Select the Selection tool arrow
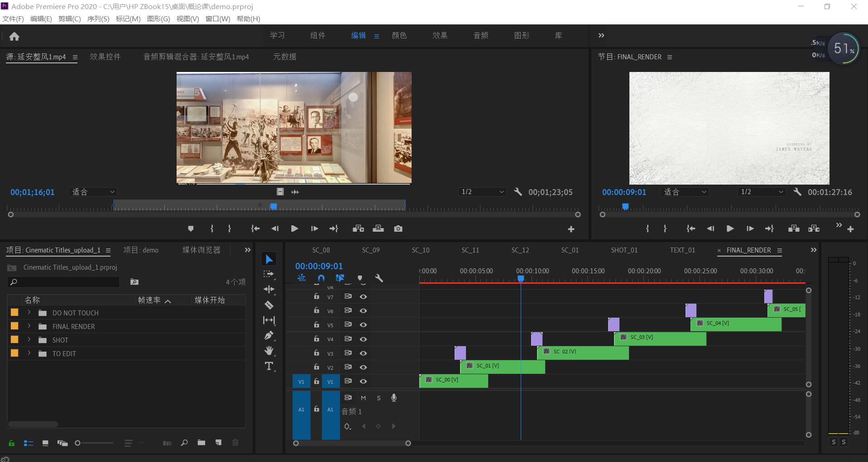 coord(269,259)
